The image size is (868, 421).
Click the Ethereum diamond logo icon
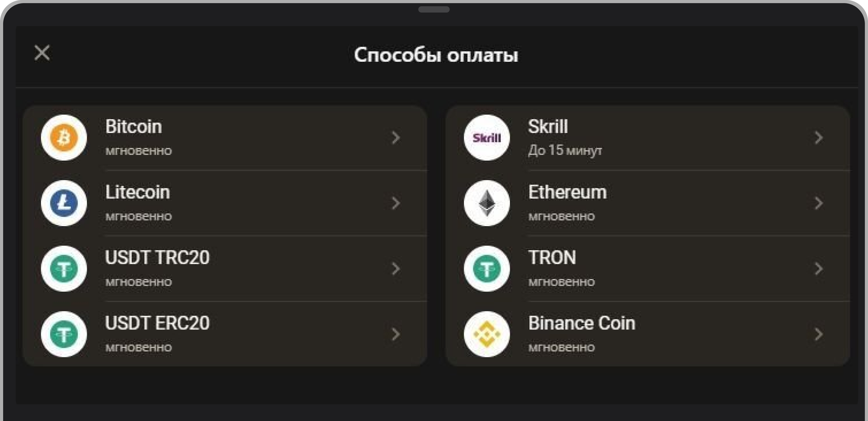click(x=487, y=203)
